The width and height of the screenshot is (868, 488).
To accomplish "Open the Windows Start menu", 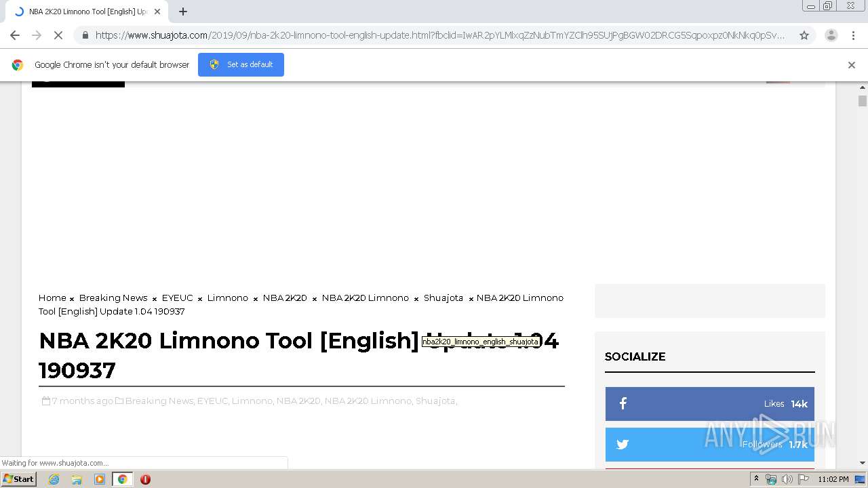I will [x=19, y=479].
